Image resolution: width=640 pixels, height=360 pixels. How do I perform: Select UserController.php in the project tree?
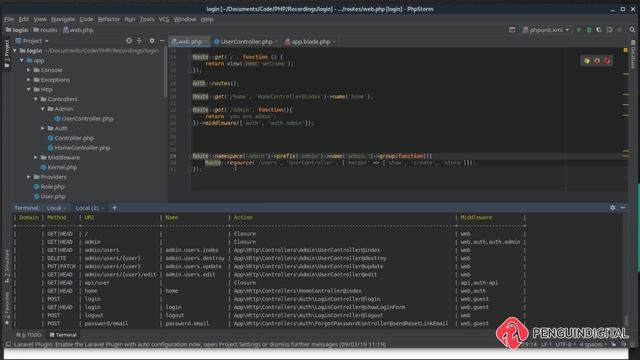click(84, 119)
